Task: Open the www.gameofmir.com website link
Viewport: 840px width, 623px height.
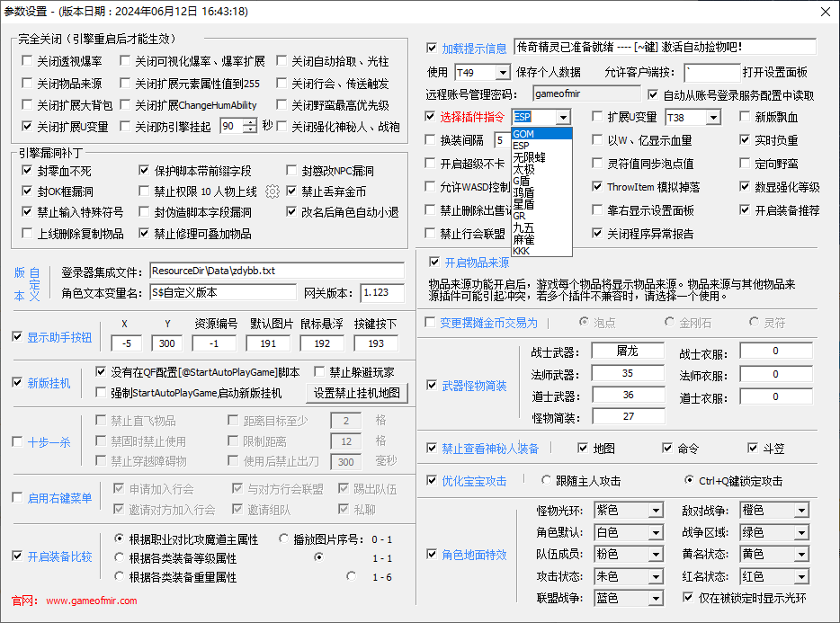Action: [x=92, y=601]
